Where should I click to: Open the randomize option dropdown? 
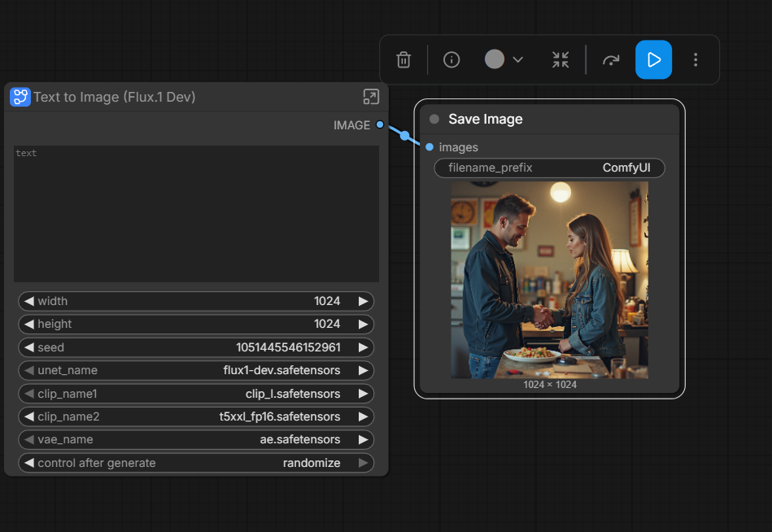point(312,463)
